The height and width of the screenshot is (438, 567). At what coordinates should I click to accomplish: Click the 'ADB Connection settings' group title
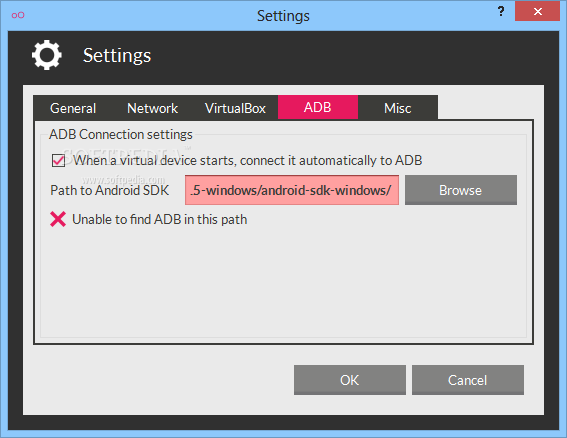[x=121, y=135]
